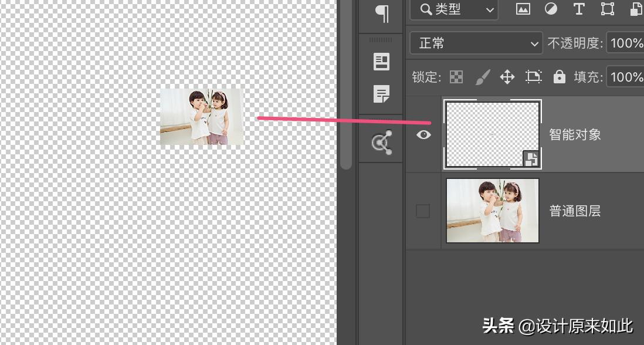
Task: Click the panel dock grip handle
Action: coord(381,40)
